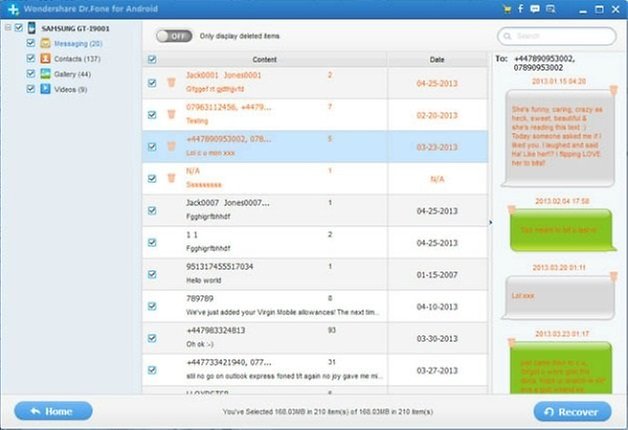Uncheck the Jack0001 Jones0001 message checkbox
The image size is (628, 430).
point(152,83)
